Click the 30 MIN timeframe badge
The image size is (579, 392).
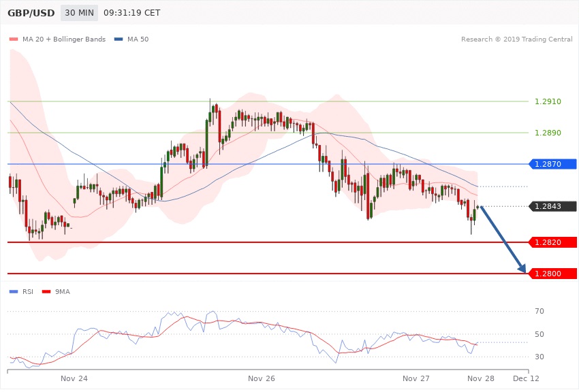point(78,13)
